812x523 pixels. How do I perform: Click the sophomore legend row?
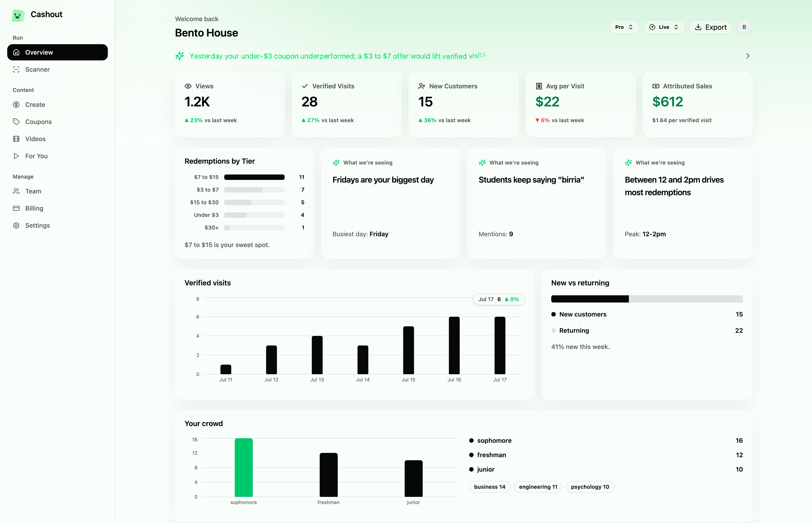pyautogui.click(x=606, y=440)
